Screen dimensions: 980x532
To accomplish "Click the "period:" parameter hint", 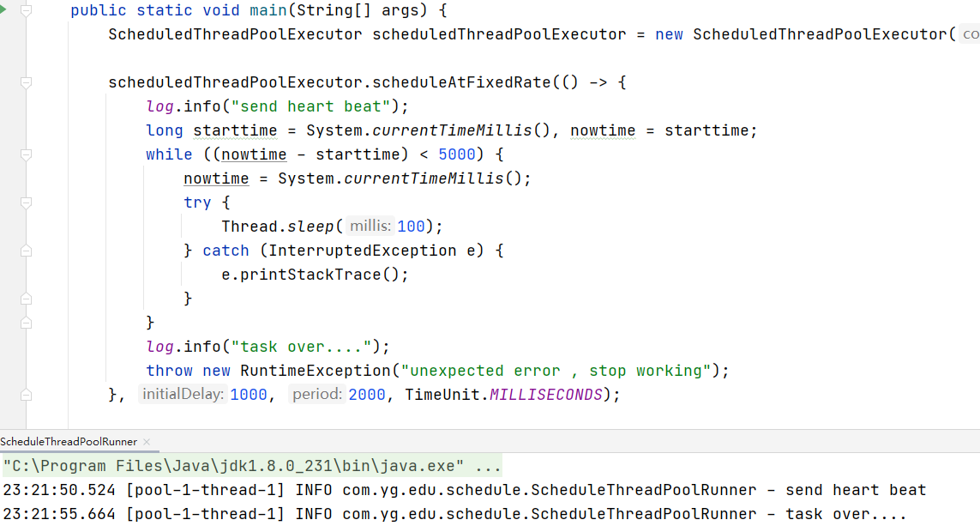I will pyautogui.click(x=317, y=395).
